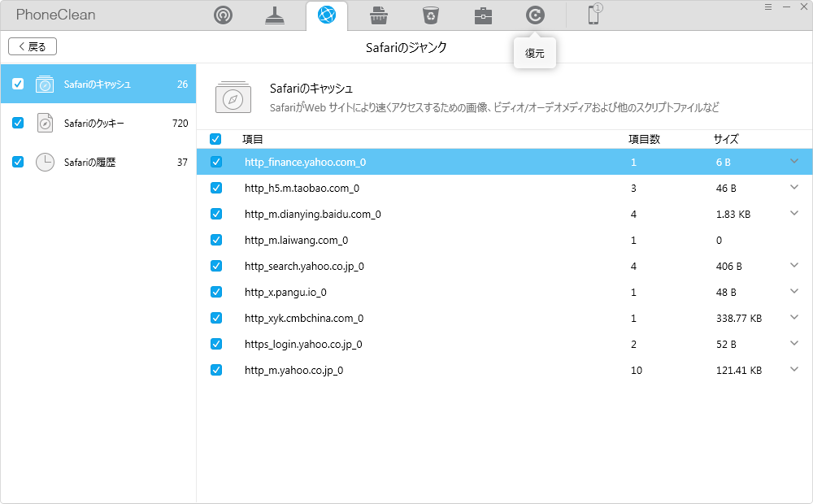
Task: Uncheck http_finance.yahoo.com_0 checkbox
Action: pos(216,162)
